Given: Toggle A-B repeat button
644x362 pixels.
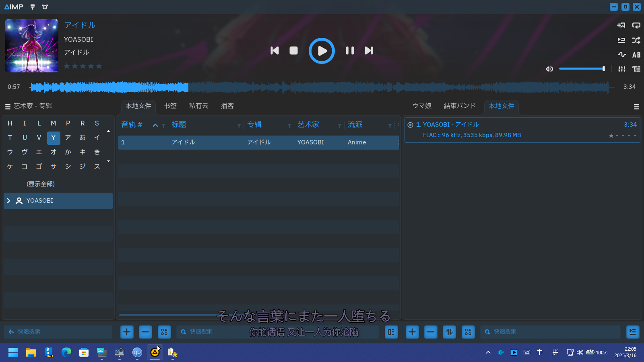Looking at the screenshot, I should click(636, 55).
